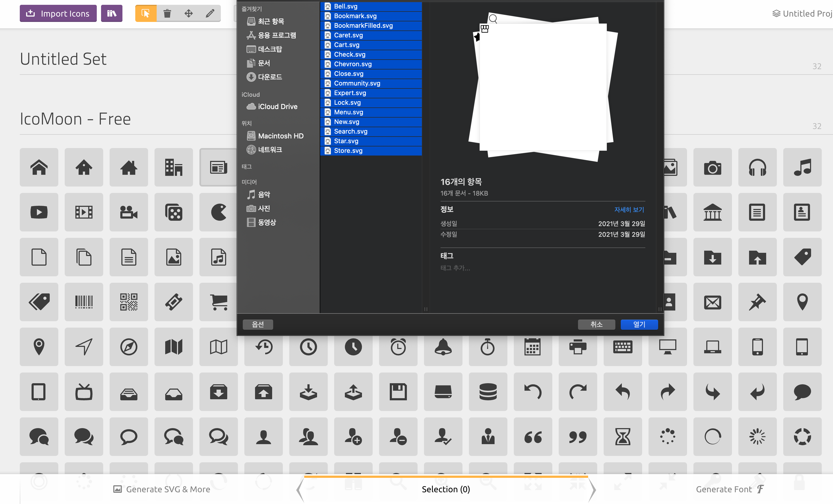This screenshot has height=504, width=833.
Task: Click the Import Icons button
Action: click(x=58, y=14)
